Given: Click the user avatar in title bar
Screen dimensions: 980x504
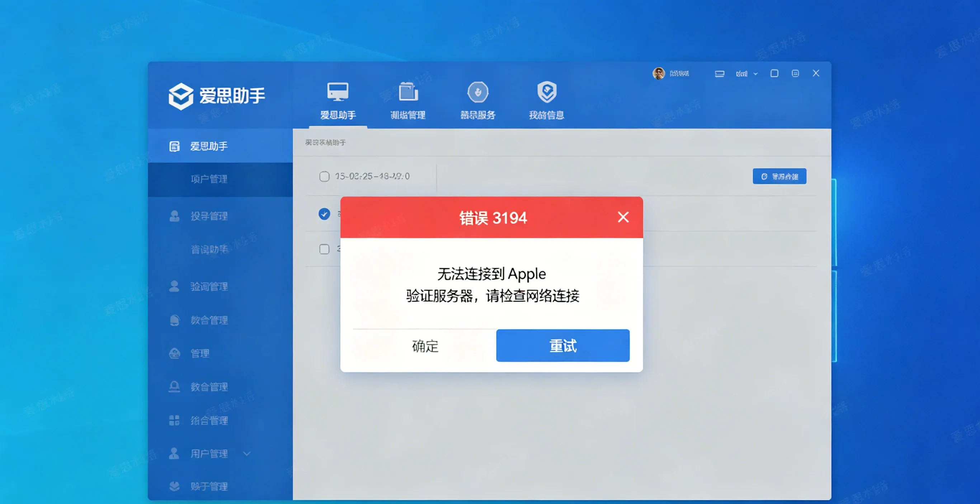Looking at the screenshot, I should pos(659,73).
